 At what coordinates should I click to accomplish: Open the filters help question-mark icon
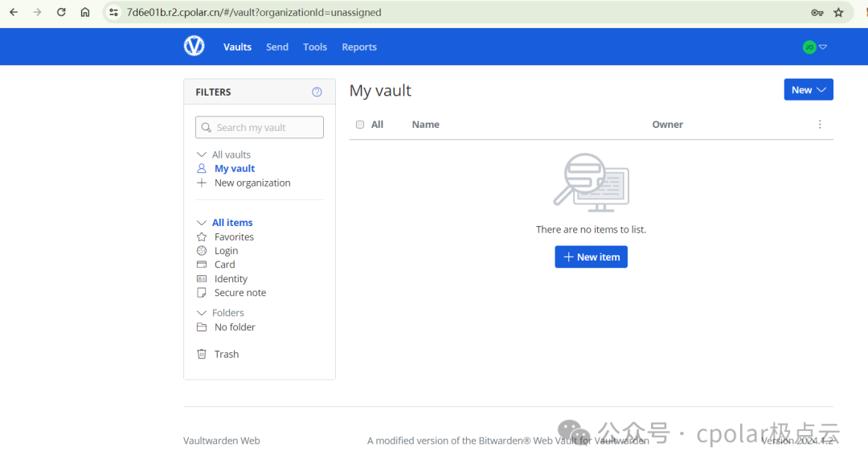click(317, 92)
